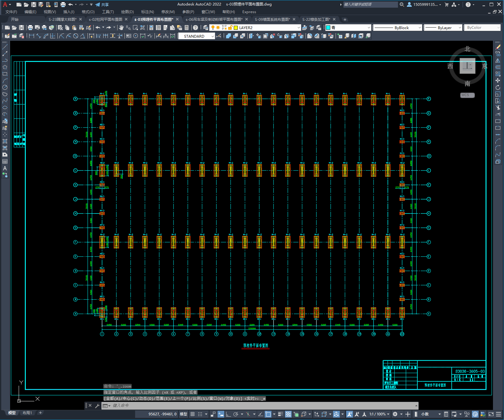Open the 绘图(D) menu
This screenshot has width=504, height=420.
coord(127,12)
